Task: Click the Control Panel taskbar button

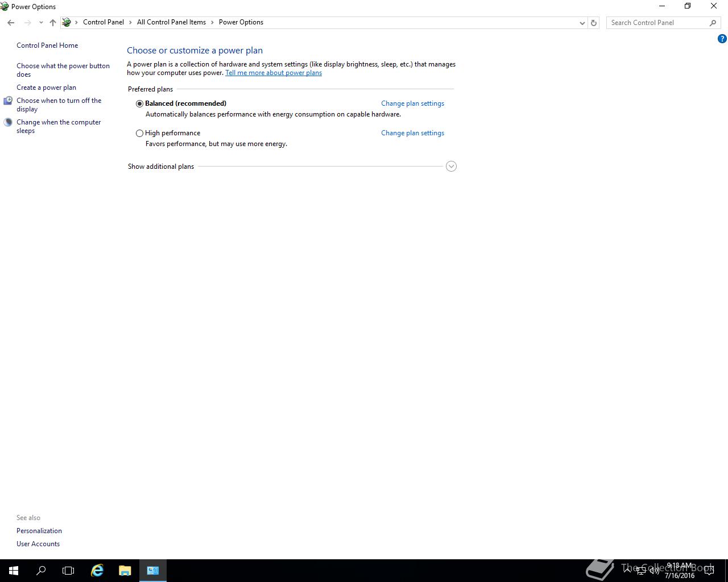Action: point(153,571)
